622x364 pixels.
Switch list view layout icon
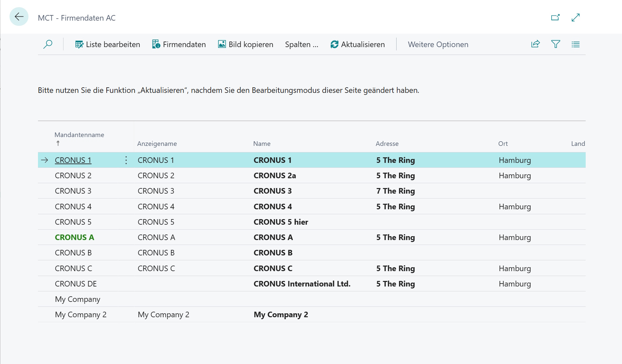pos(576,44)
